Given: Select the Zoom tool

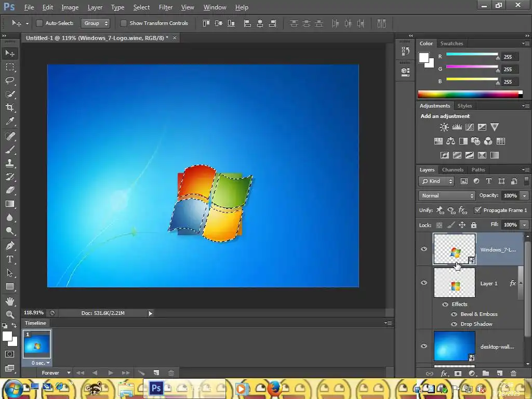Looking at the screenshot, I should (x=10, y=314).
